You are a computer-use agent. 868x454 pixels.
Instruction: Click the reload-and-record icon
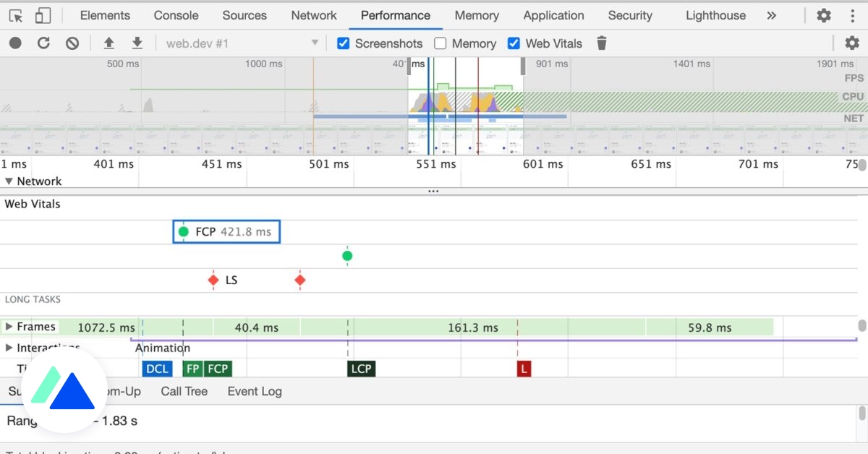pyautogui.click(x=43, y=43)
